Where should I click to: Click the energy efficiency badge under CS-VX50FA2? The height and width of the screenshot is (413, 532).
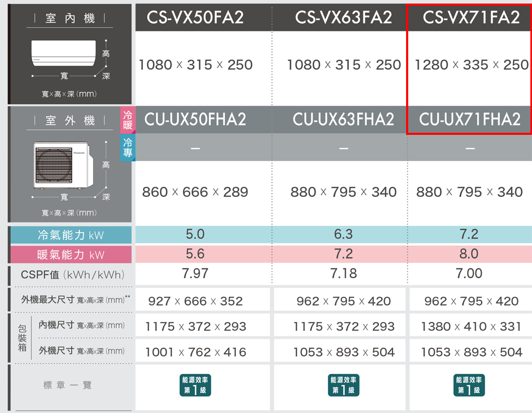point(195,385)
